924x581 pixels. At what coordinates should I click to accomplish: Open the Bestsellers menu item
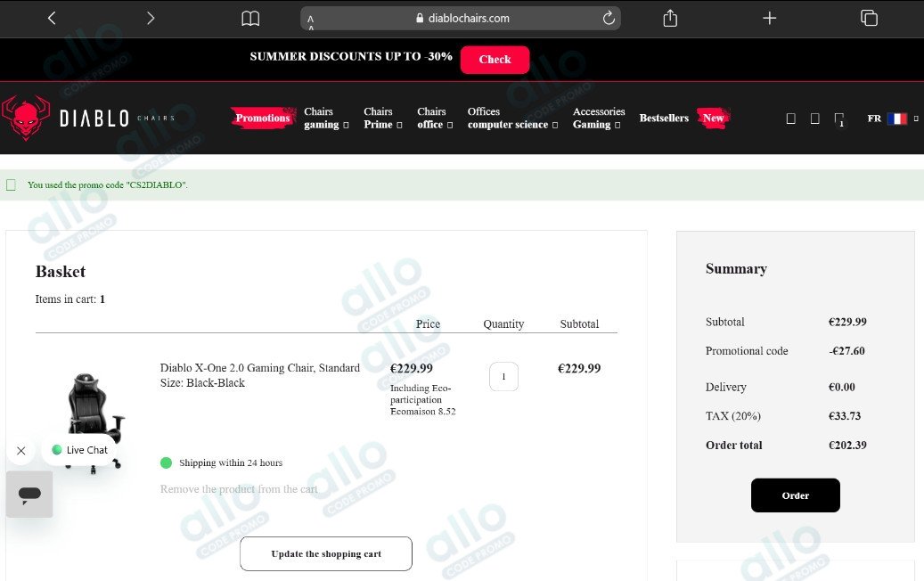point(664,118)
